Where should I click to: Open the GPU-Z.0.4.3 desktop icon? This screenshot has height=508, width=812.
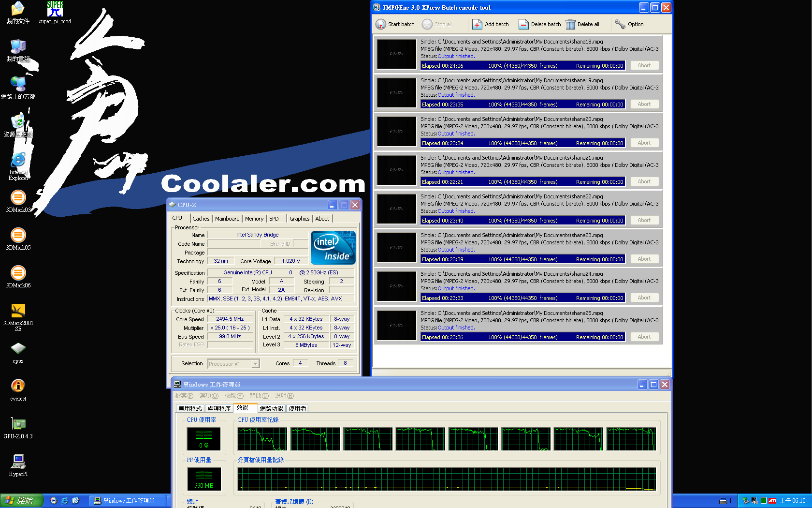click(18, 424)
